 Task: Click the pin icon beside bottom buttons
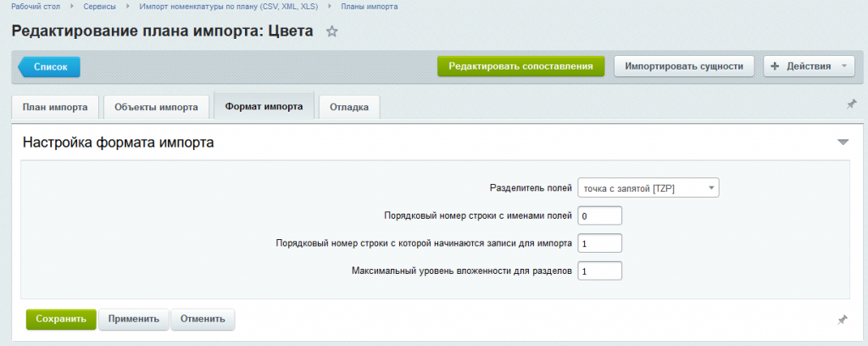pos(842,320)
